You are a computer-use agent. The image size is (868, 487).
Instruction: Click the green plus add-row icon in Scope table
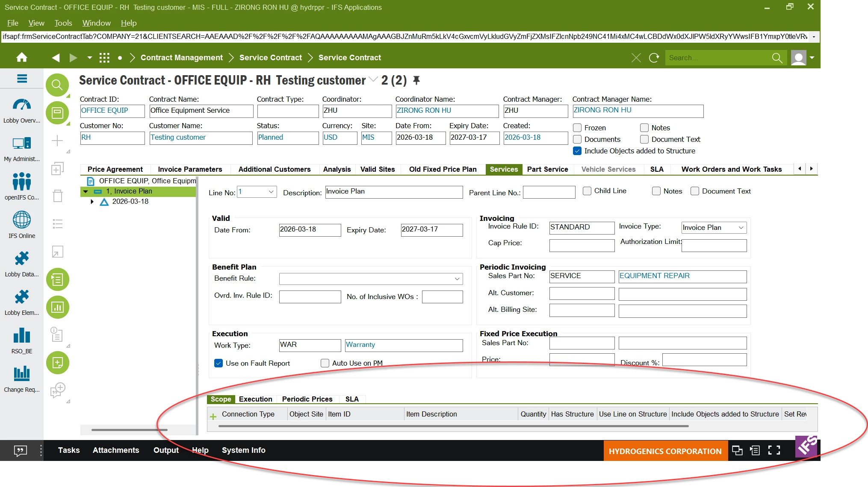(213, 416)
